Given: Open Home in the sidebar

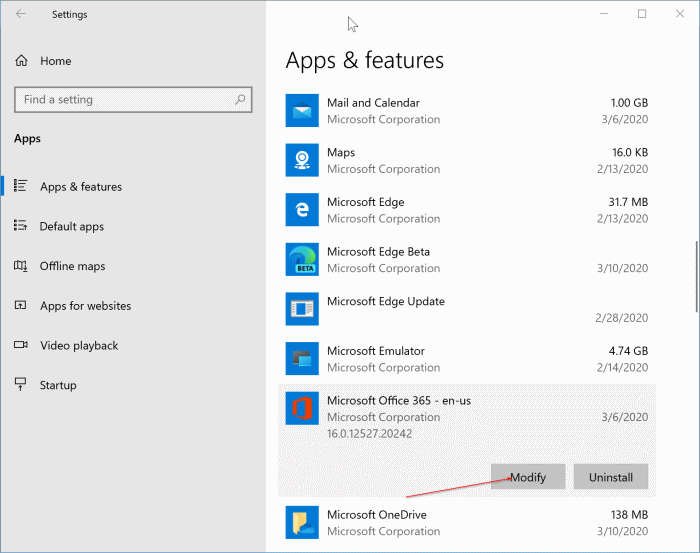Looking at the screenshot, I should pos(55,61).
